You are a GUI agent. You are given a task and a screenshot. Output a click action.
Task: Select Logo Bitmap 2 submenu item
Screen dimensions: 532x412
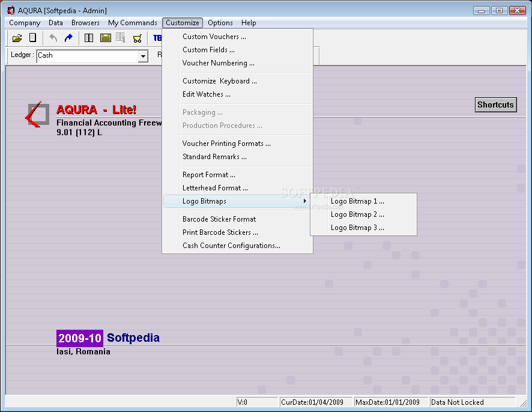[363, 214]
